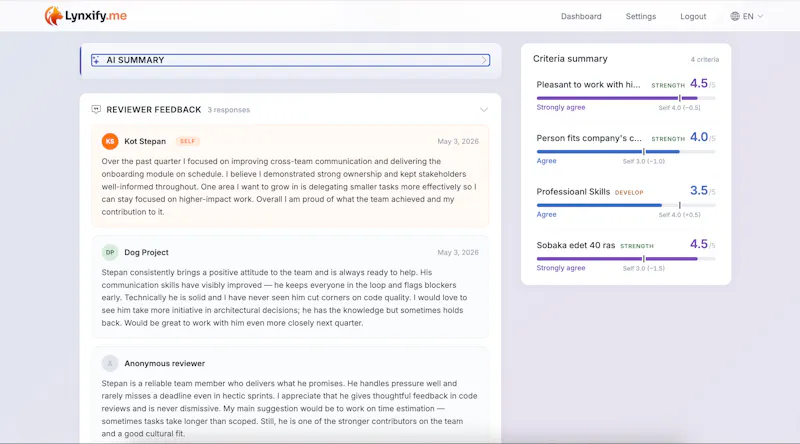Click the 'Pleasant to work with hi...' criterion
The height and width of the screenshot is (444, 800).
point(588,85)
